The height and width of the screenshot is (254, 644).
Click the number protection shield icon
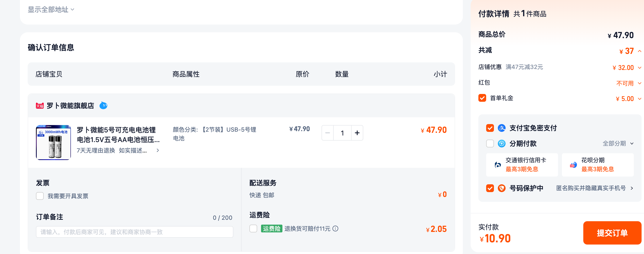(501, 188)
